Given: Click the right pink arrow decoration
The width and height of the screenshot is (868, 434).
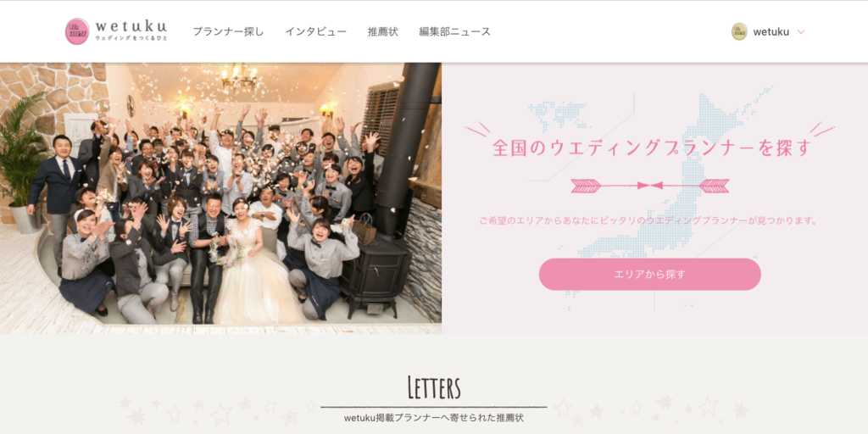Looking at the screenshot, I should pos(689,186).
